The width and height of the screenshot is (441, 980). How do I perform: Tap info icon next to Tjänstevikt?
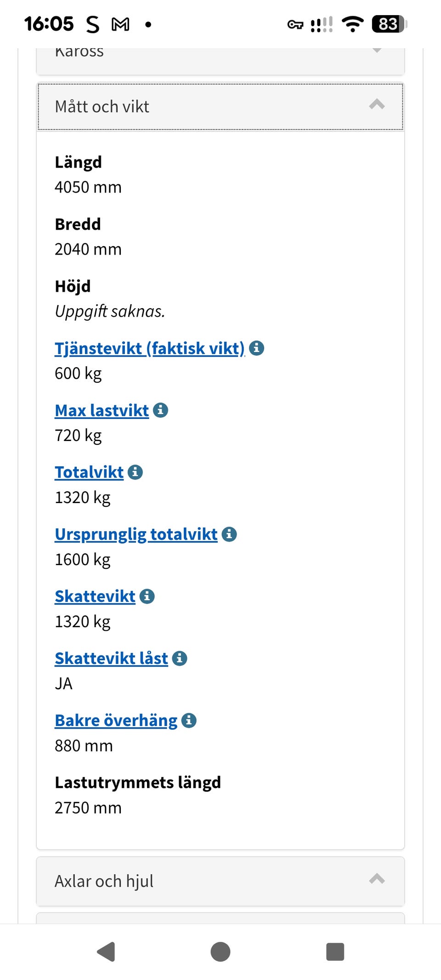256,348
